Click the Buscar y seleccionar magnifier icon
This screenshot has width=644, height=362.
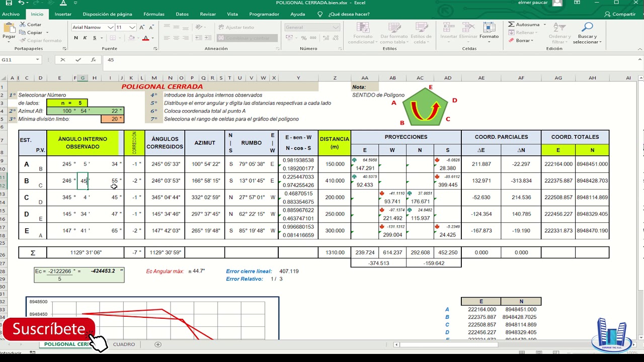pos(587,27)
